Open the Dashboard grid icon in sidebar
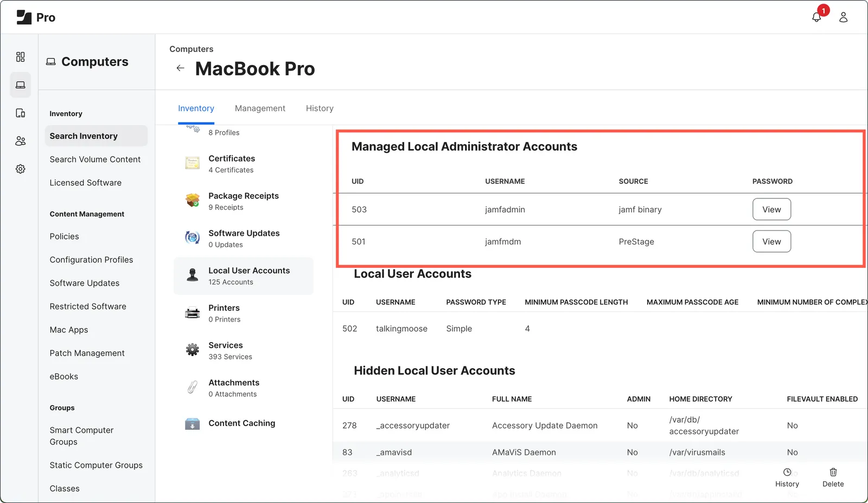The image size is (868, 503). coord(20,56)
